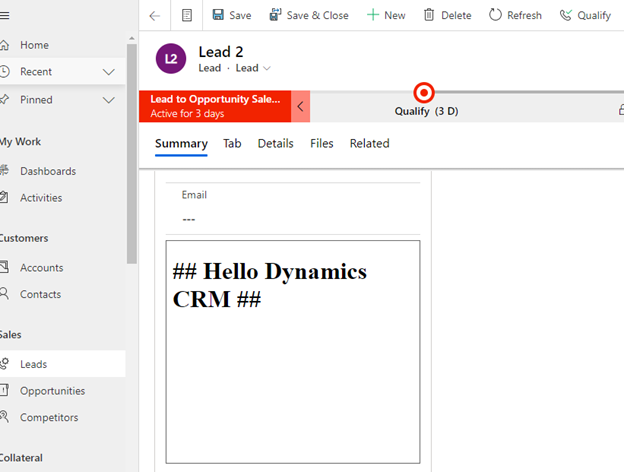The image size is (624, 472).
Task: Click the Email field label
Action: point(194,195)
